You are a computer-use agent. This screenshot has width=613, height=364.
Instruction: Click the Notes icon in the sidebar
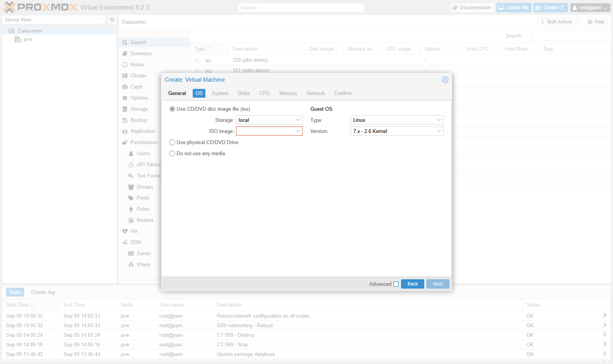click(x=125, y=65)
